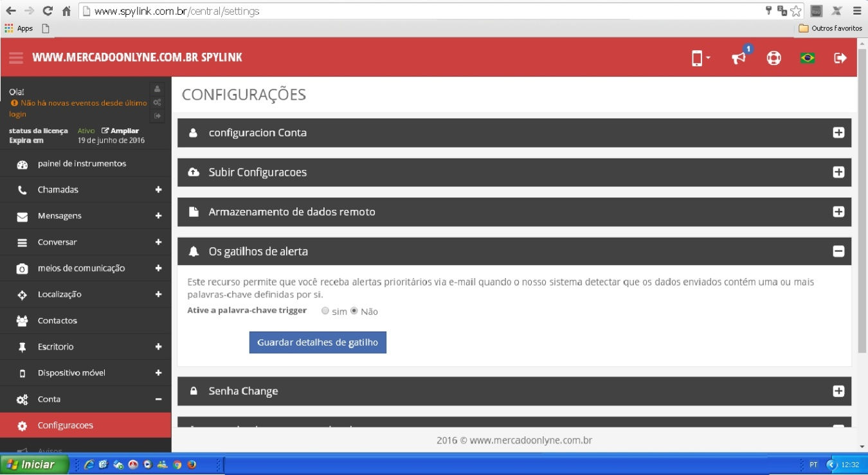Click the Localização crosshair icon
The height and width of the screenshot is (475, 868).
coord(23,295)
